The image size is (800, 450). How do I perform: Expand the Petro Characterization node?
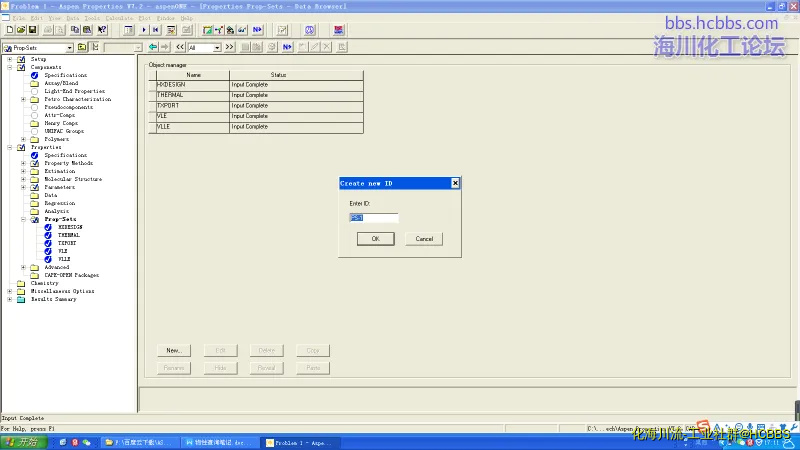(23, 99)
